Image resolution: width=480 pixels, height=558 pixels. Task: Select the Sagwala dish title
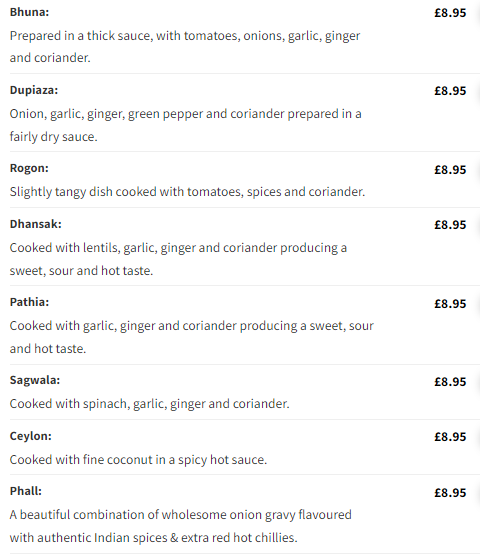35,380
